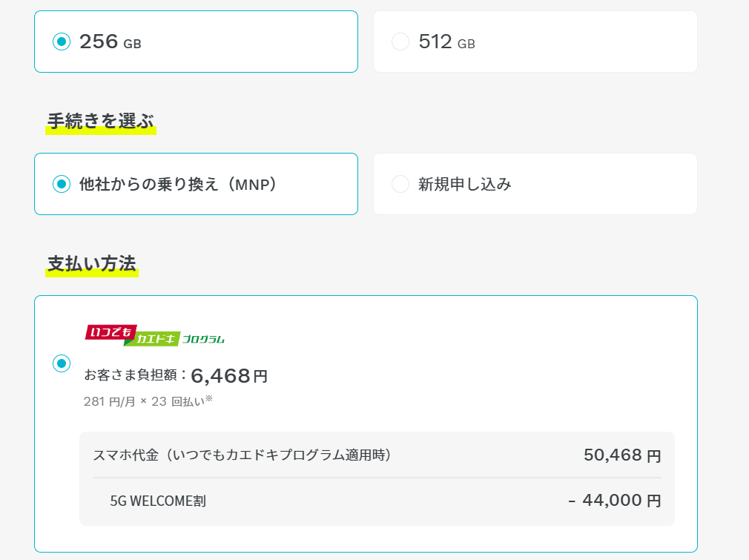Select the いつでもカエドキプログラム payment radio button
Screen dimensions: 749x560
coord(62,363)
